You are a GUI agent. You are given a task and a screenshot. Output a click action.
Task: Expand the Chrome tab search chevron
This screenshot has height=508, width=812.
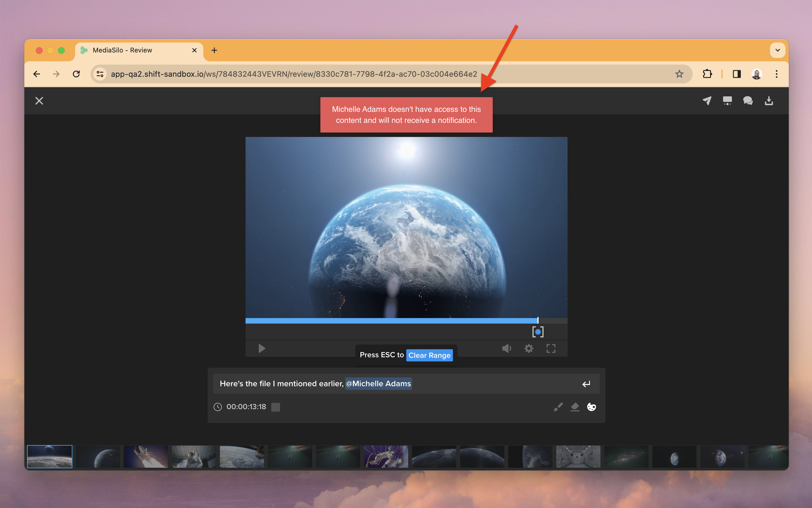pos(777,51)
